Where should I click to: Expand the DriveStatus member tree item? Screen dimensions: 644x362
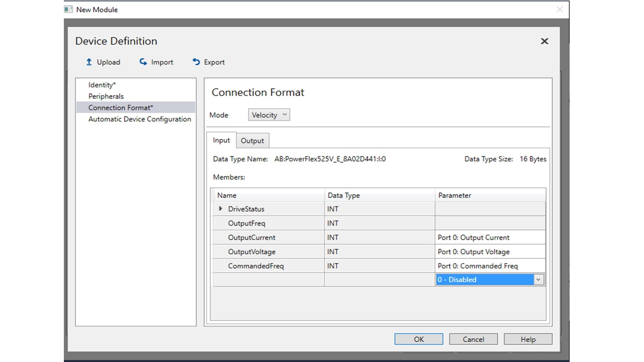pyautogui.click(x=220, y=209)
